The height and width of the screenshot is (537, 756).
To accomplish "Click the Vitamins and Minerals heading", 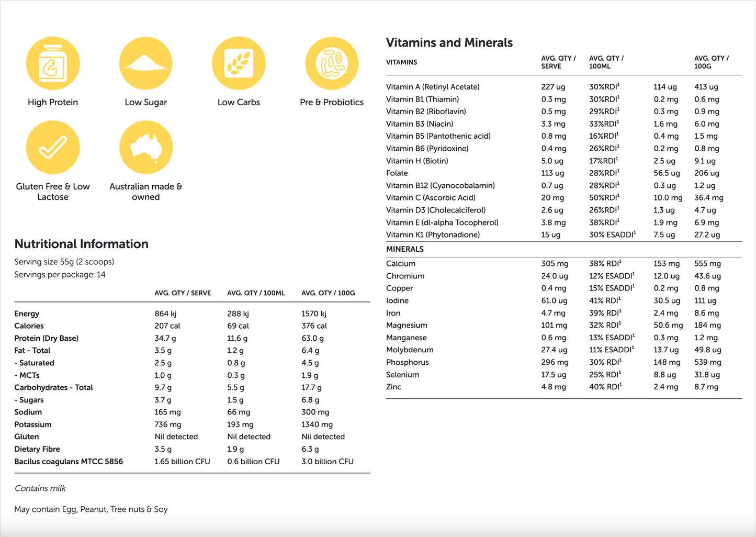I will (x=449, y=43).
